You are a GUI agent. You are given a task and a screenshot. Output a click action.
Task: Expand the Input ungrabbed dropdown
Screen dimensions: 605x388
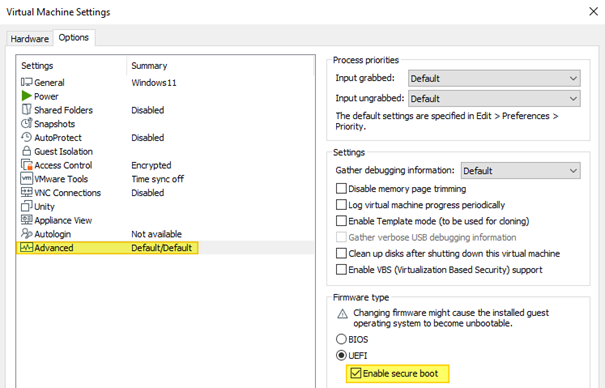(494, 99)
